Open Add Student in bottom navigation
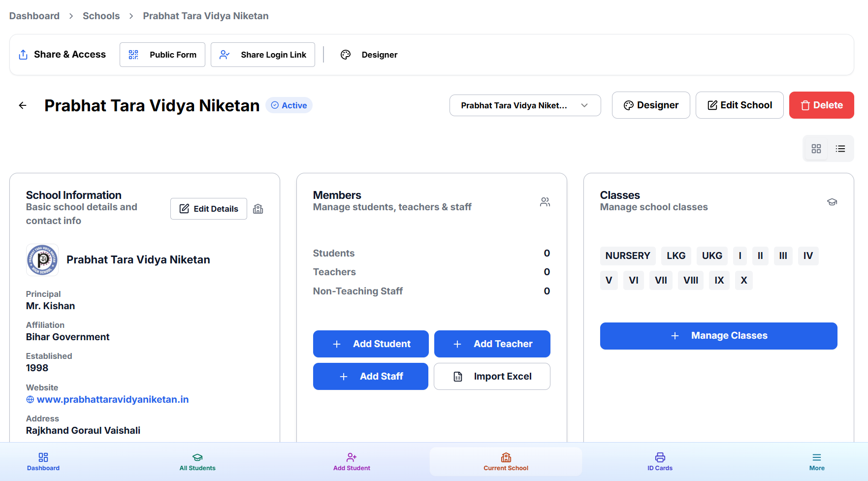Viewport: 868px width, 481px height. click(352, 462)
